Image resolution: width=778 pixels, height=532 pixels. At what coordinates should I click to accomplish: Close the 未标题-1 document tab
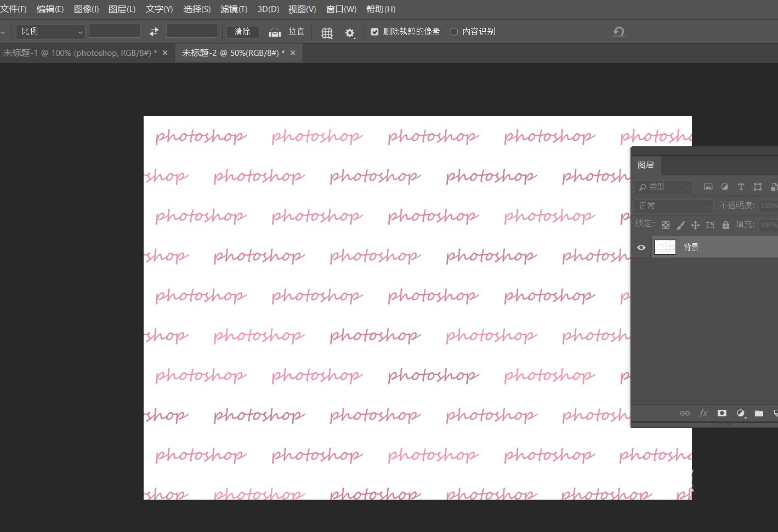[165, 53]
